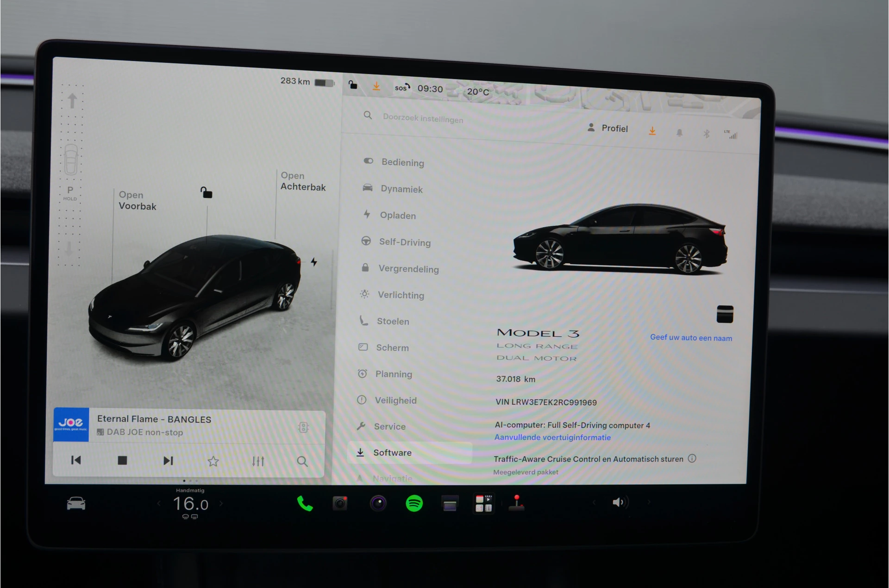Viewport: 889px width, 588px height.
Task: Search media with magnifier icon
Action: click(302, 461)
